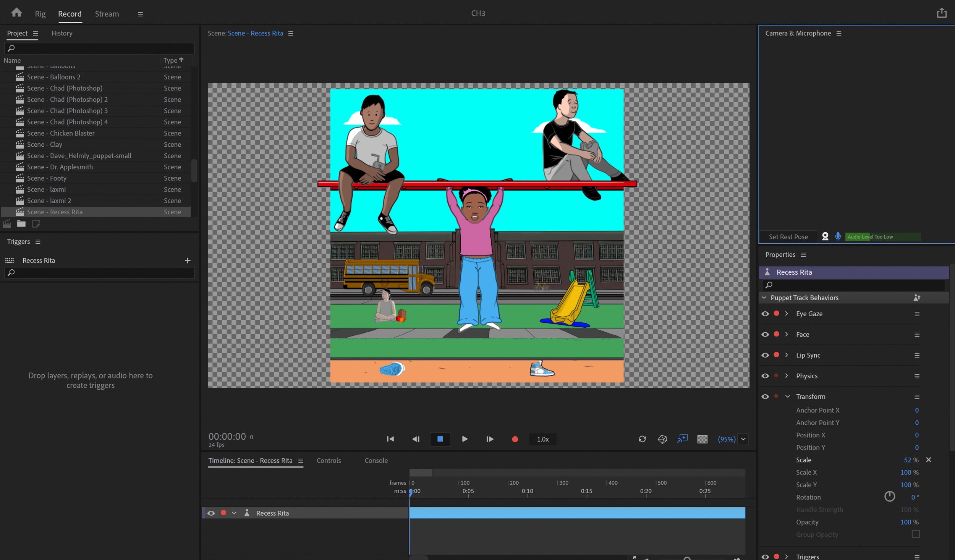Toggle visibility of Recess Rita track
The width and height of the screenshot is (955, 560).
(x=211, y=513)
